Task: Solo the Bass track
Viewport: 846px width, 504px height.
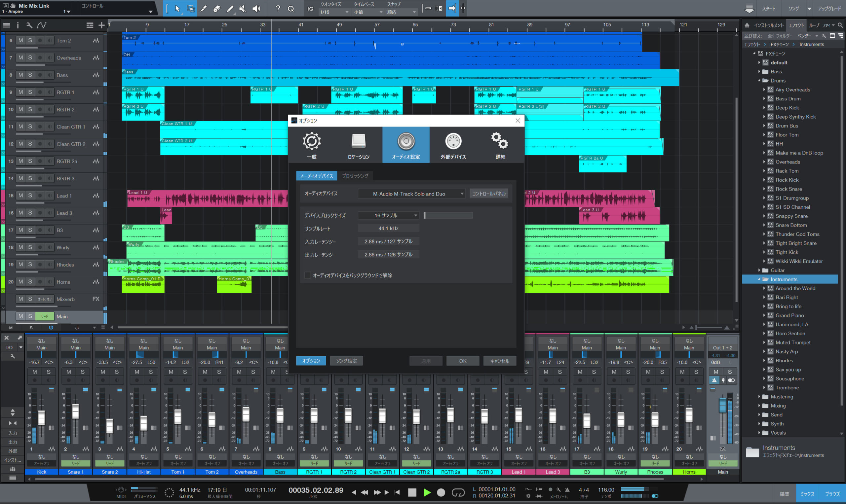Action: [x=30, y=75]
